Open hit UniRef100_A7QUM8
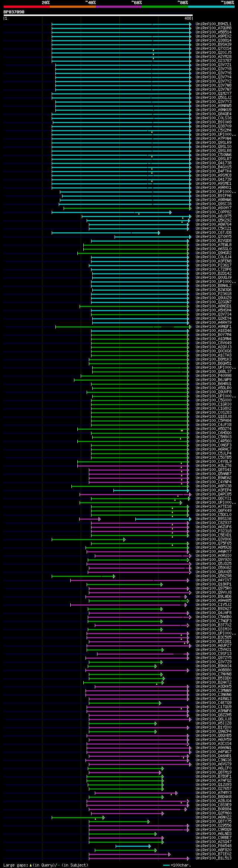The image size is (238, 868). 213,28
